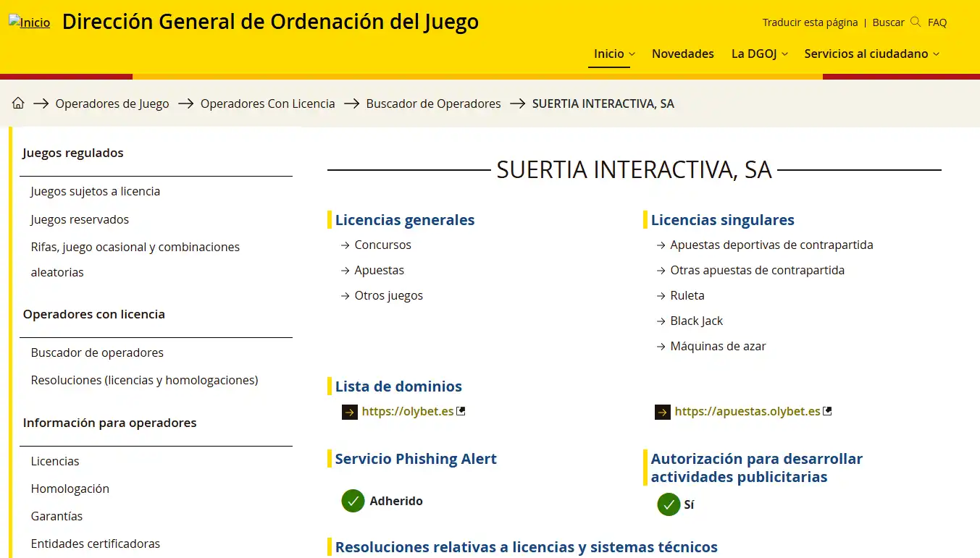
Task: Click the Apuestas general license
Action: point(380,270)
